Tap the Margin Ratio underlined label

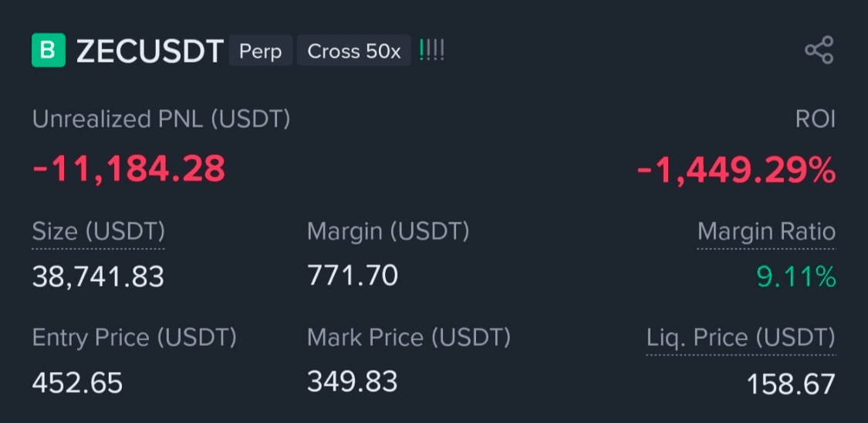pyautogui.click(x=766, y=232)
